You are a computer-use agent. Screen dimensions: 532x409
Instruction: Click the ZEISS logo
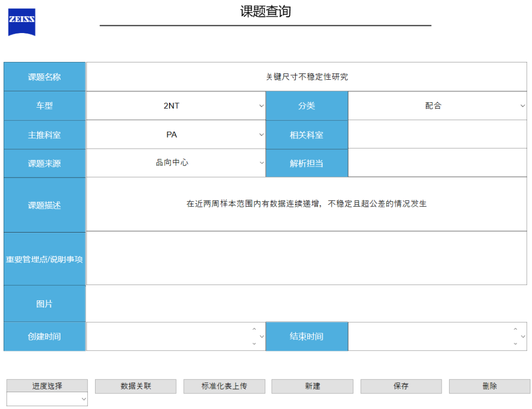coord(22,22)
